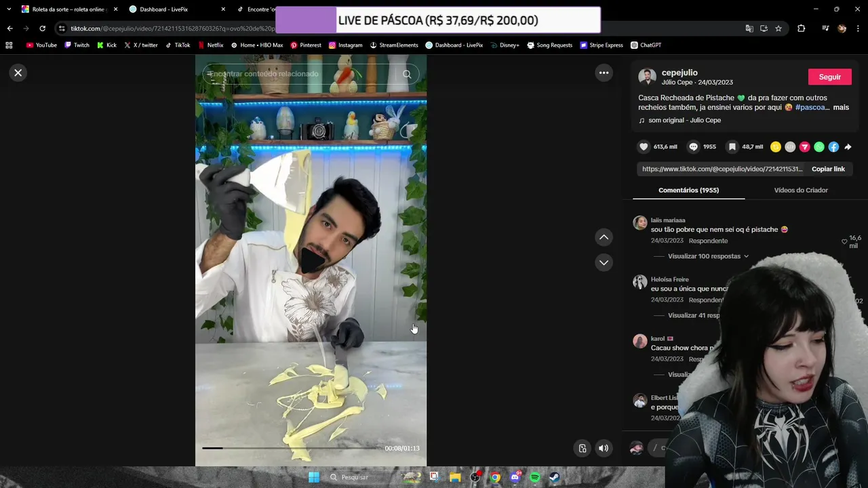Expand 'Visualizar 41' replies under Heloisa Freire
868x488 pixels.
pyautogui.click(x=695, y=315)
